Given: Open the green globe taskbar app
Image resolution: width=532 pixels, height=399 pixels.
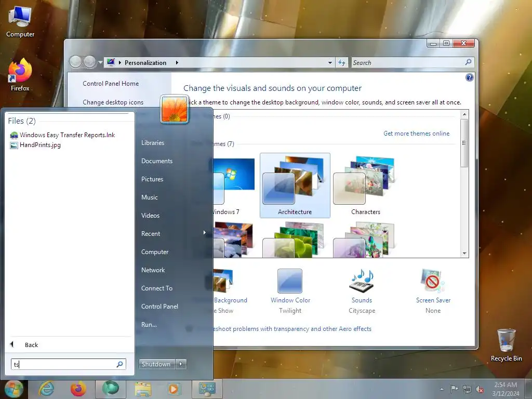Looking at the screenshot, I should point(110,389).
